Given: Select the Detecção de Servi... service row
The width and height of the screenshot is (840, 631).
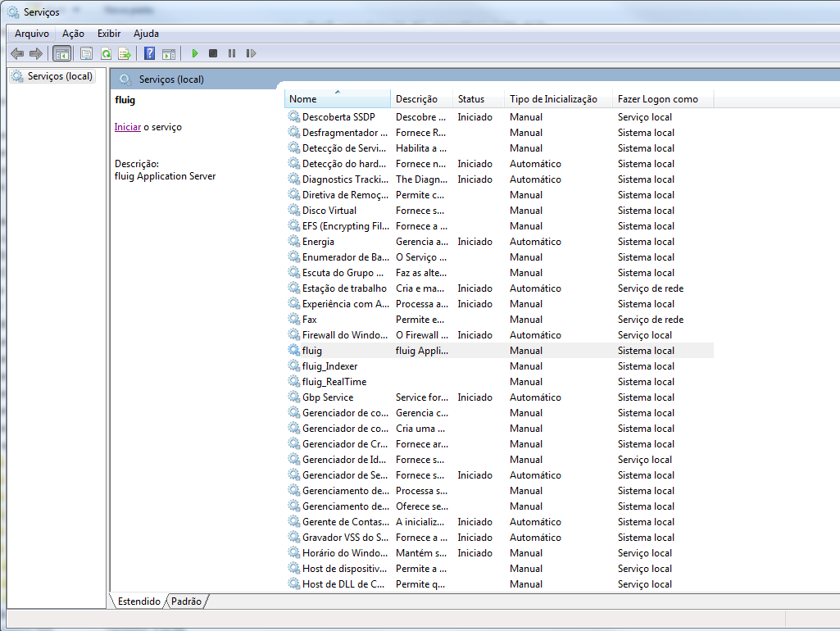Looking at the screenshot, I should [499, 148].
